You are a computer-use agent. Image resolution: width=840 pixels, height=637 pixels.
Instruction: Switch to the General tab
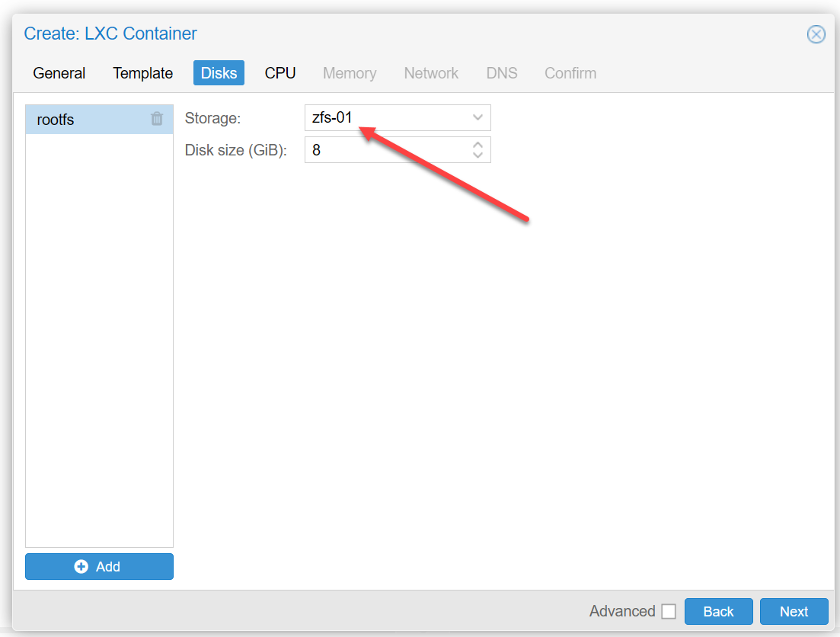click(x=59, y=73)
